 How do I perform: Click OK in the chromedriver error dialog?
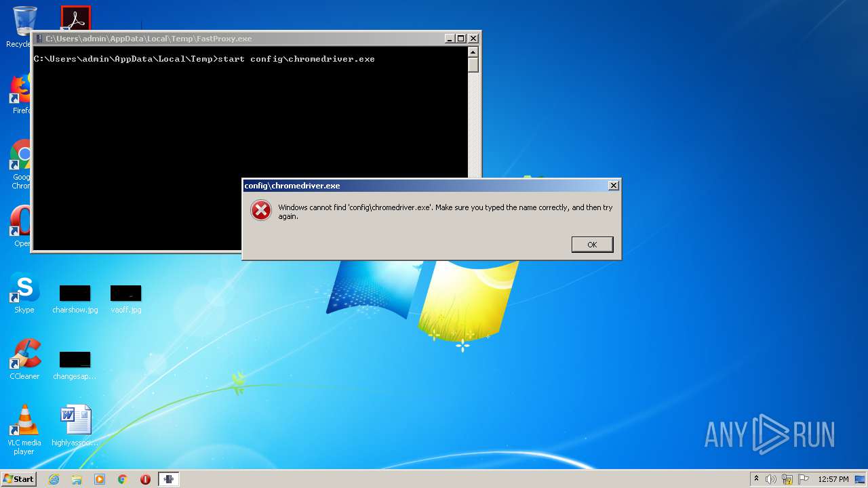click(592, 245)
